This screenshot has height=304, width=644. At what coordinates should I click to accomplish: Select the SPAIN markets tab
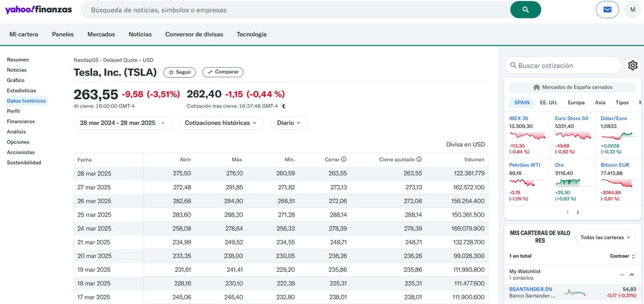(x=522, y=102)
